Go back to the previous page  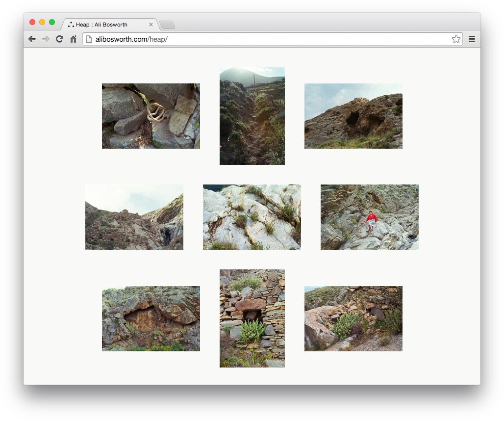32,39
